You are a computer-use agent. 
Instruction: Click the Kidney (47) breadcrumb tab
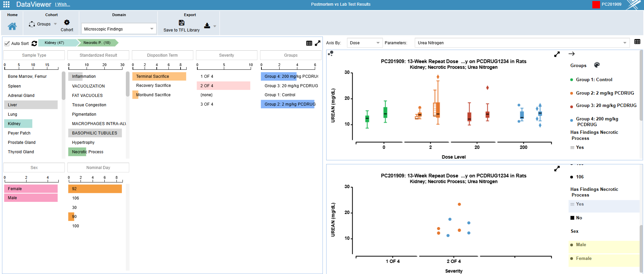pyautogui.click(x=54, y=43)
